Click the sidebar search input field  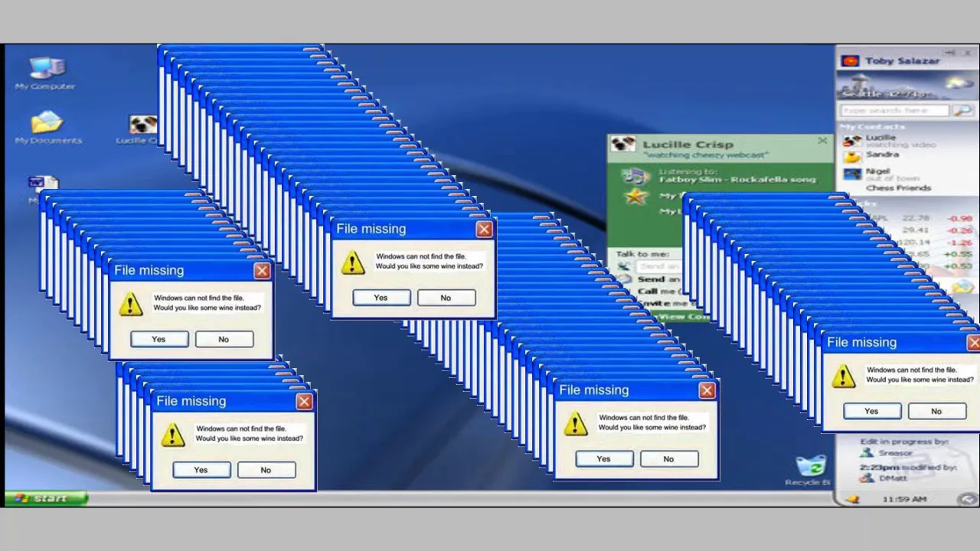pos(894,111)
